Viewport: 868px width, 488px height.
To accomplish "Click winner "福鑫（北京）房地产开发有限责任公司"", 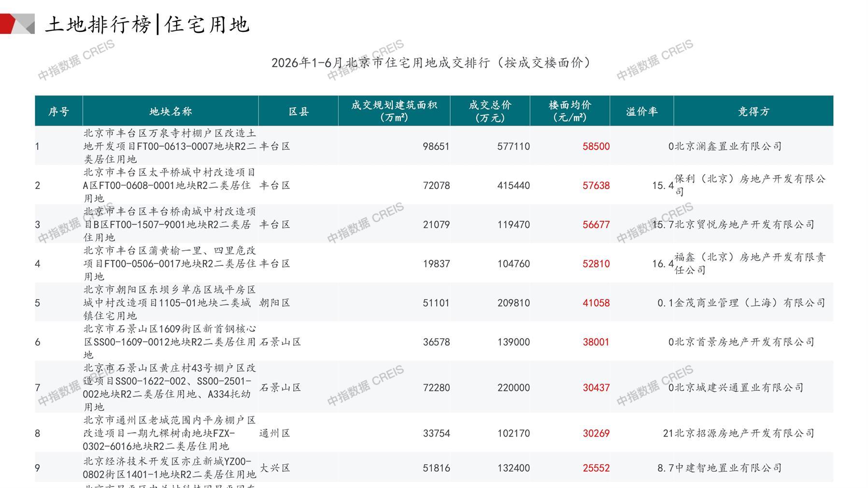I will [x=750, y=263].
